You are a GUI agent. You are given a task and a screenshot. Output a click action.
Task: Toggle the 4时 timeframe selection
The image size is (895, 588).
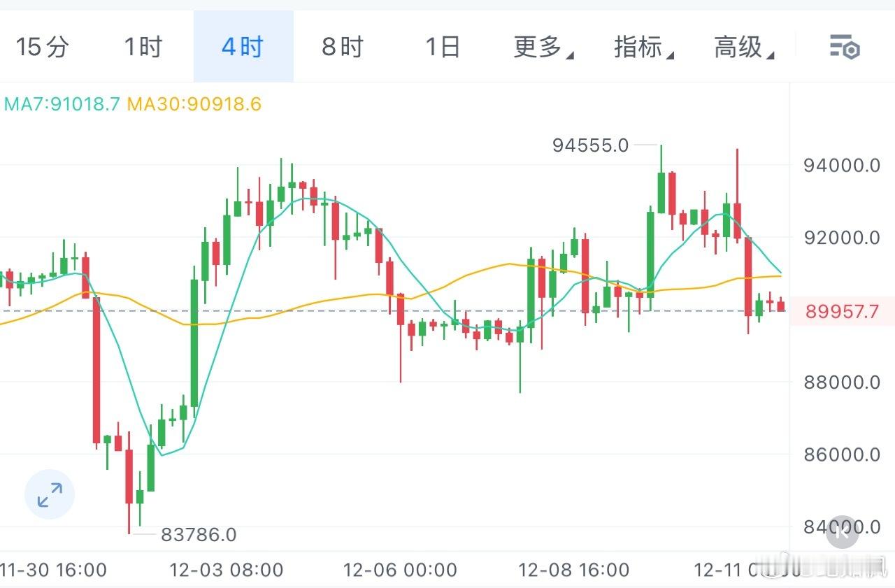tap(243, 46)
